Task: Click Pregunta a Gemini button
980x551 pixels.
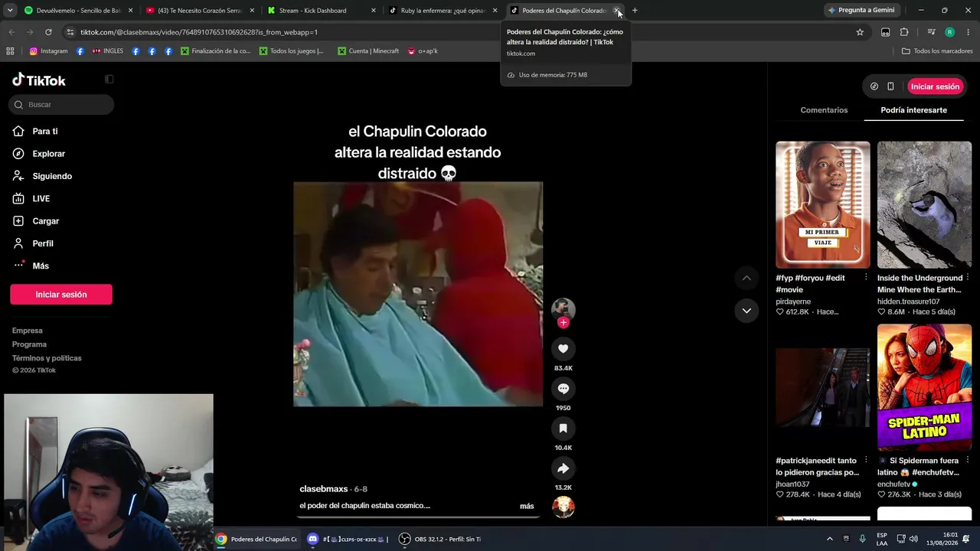Action: (x=861, y=11)
